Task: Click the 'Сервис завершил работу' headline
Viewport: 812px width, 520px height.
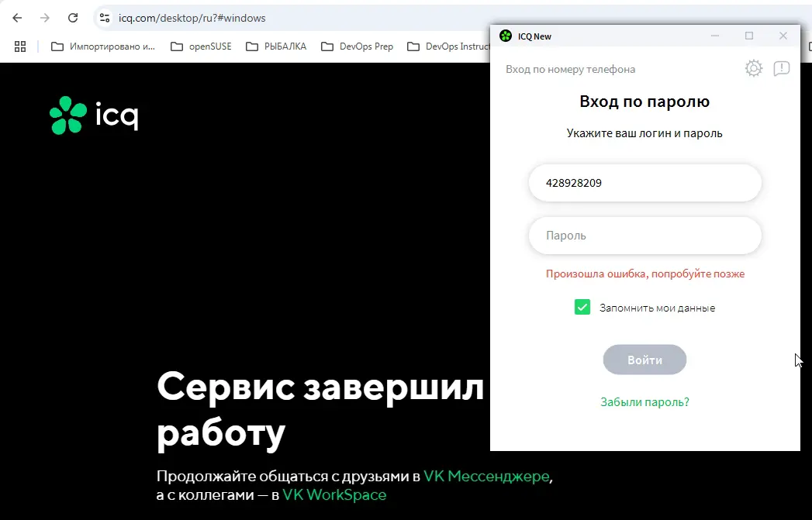Action: 320,410
